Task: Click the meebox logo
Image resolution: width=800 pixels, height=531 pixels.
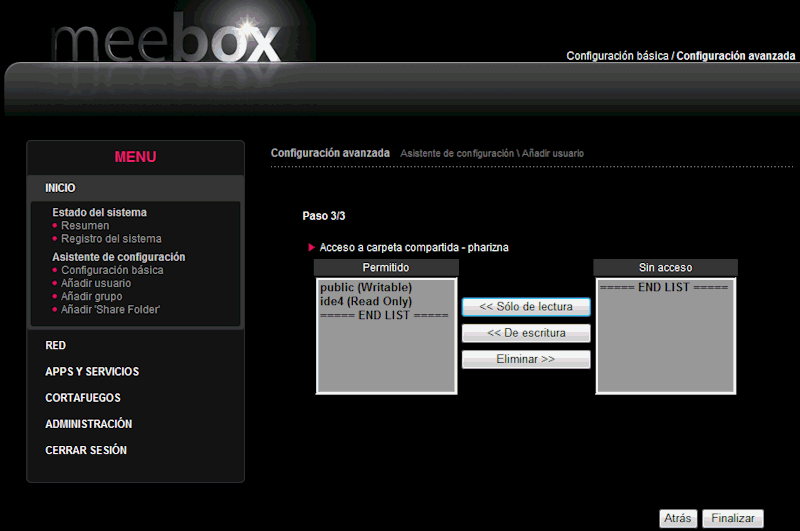Action: click(166, 37)
